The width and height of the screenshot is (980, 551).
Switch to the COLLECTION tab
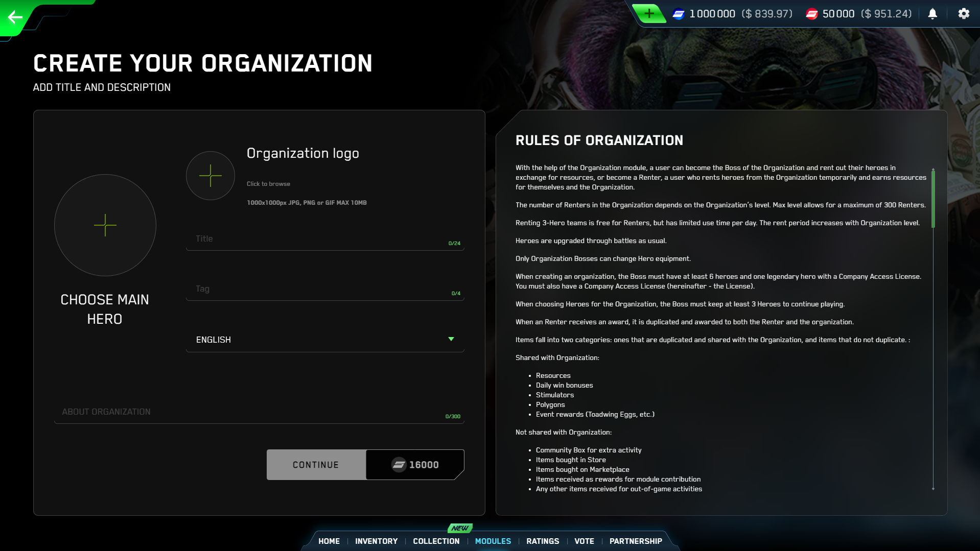(x=436, y=541)
